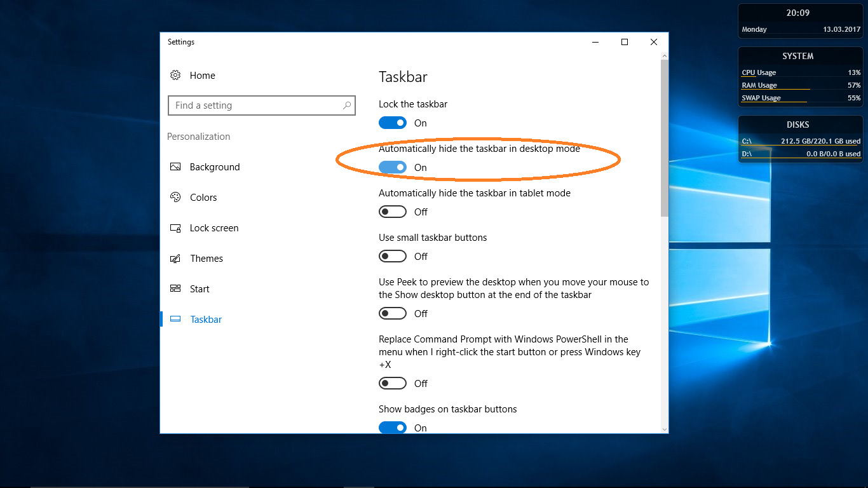
Task: Enable Peek to preview the desktop
Action: click(x=393, y=313)
